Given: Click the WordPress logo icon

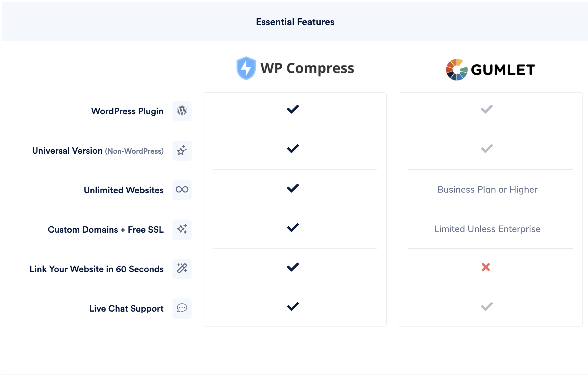Looking at the screenshot, I should [x=182, y=111].
